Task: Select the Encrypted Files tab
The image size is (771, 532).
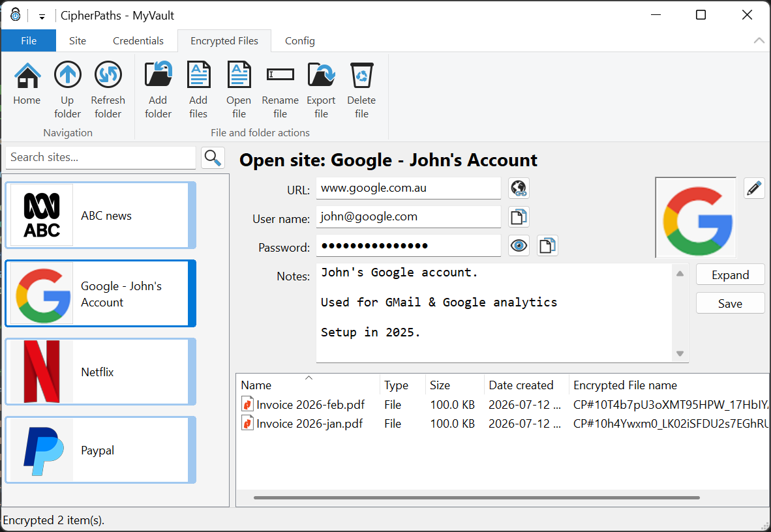Action: click(224, 41)
